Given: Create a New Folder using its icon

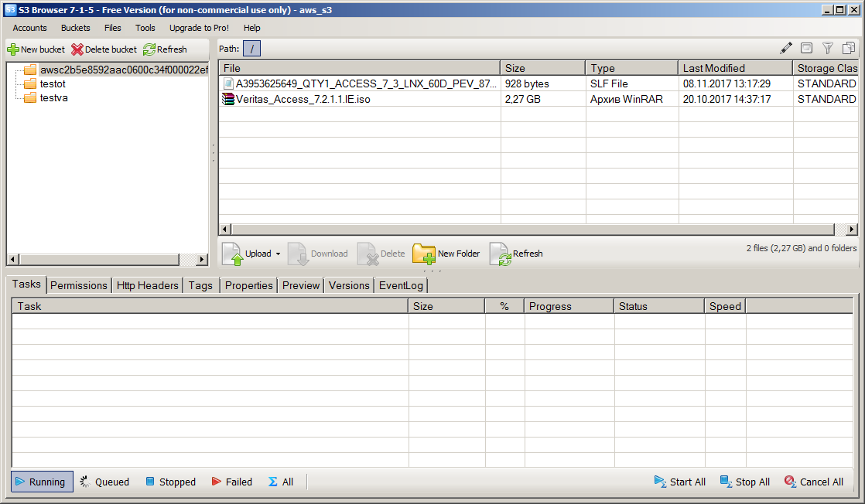Looking at the screenshot, I should pyautogui.click(x=423, y=254).
